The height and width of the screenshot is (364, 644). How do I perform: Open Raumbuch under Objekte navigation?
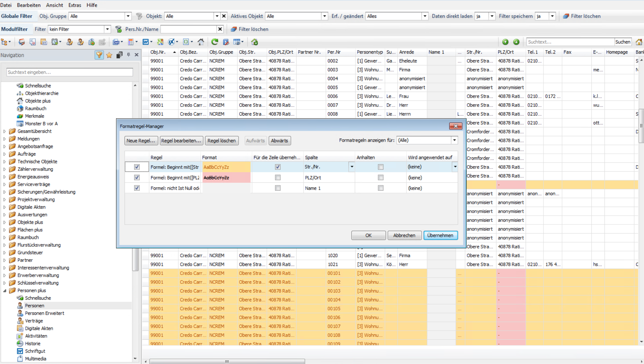pos(35,109)
